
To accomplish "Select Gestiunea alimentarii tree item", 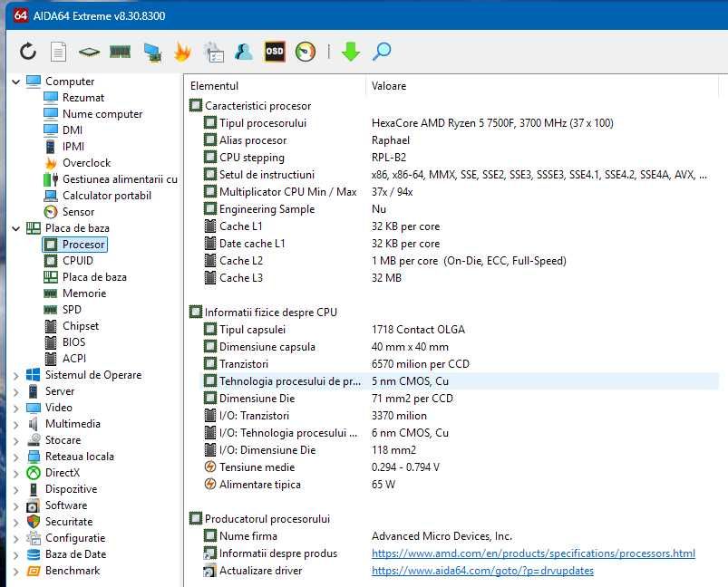I will tap(111, 178).
